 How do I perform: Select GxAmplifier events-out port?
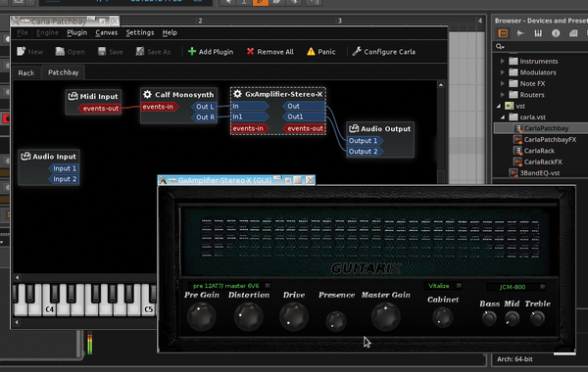(304, 128)
